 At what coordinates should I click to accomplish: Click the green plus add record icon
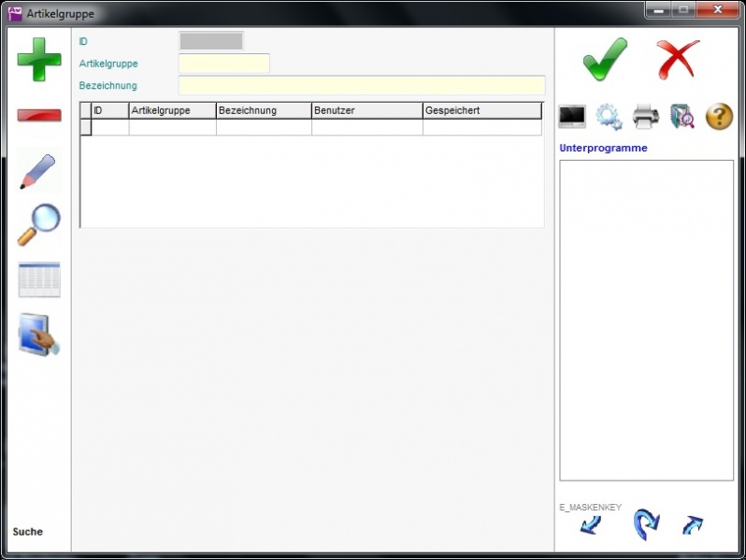[x=39, y=60]
